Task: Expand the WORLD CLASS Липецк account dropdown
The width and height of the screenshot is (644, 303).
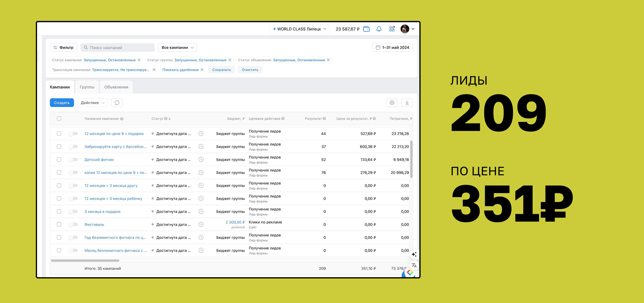Action: (299, 29)
